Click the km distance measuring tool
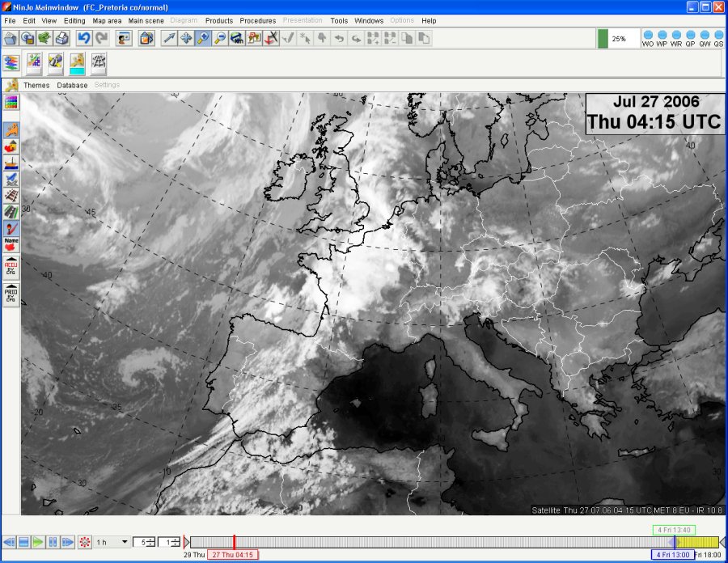728x563 pixels. (x=237, y=38)
